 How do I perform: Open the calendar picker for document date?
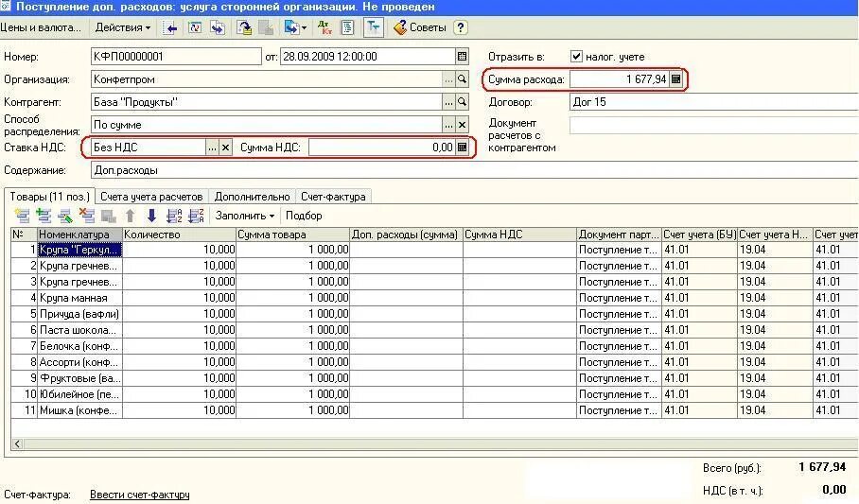[462, 57]
